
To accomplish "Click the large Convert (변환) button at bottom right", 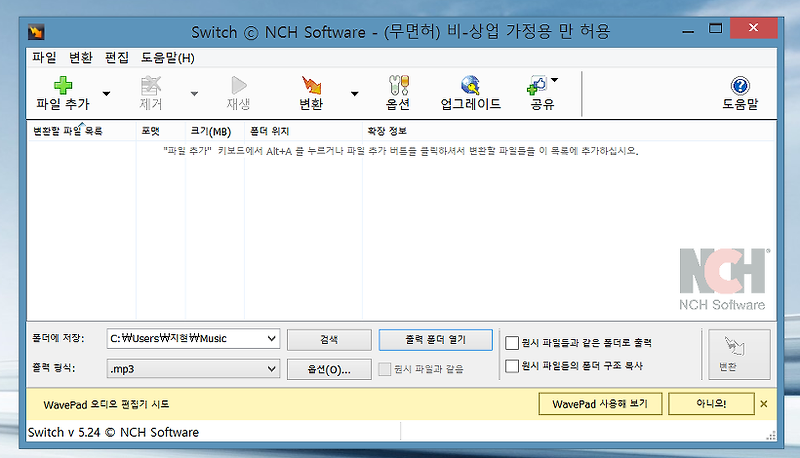I will pos(739,354).
